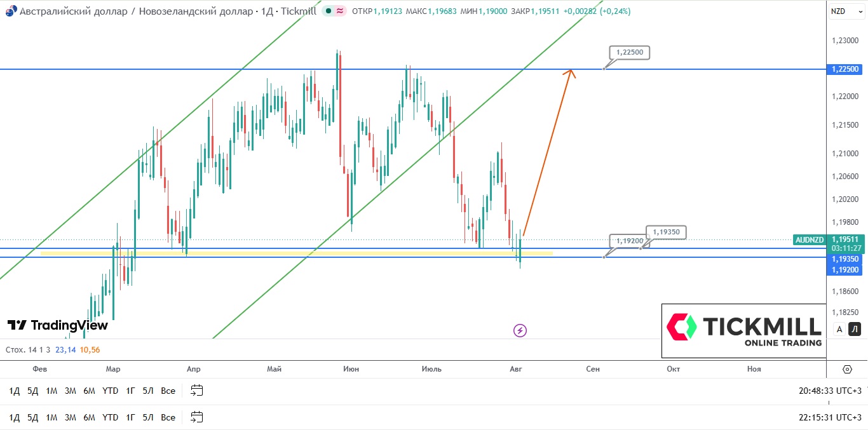Click the AUD/NZD flag icon beside the chart title
The width and height of the screenshot is (868, 430).
coord(11,11)
